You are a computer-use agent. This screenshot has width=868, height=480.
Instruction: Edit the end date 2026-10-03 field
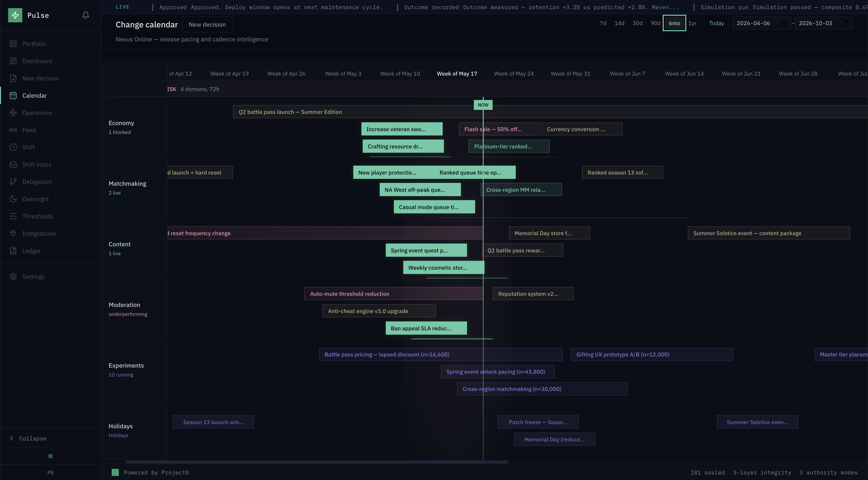(824, 23)
